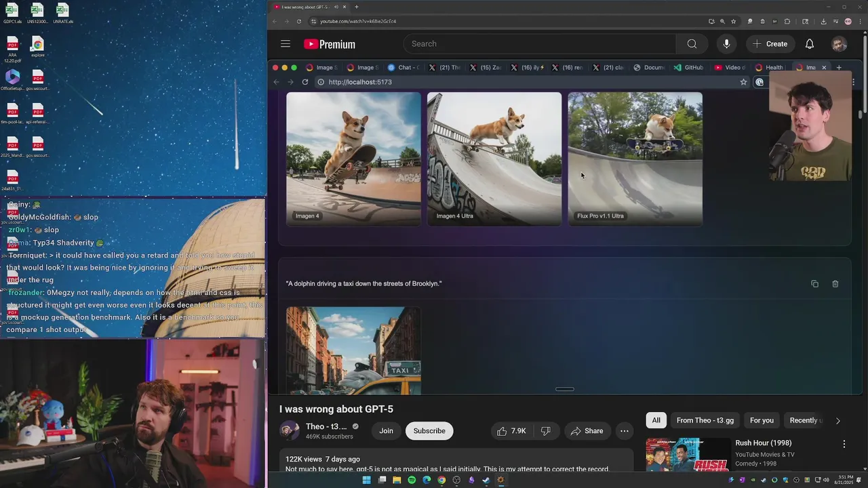Click the Imagen 4 Ultra corgi image
The height and width of the screenshot is (488, 868).
coord(494,159)
